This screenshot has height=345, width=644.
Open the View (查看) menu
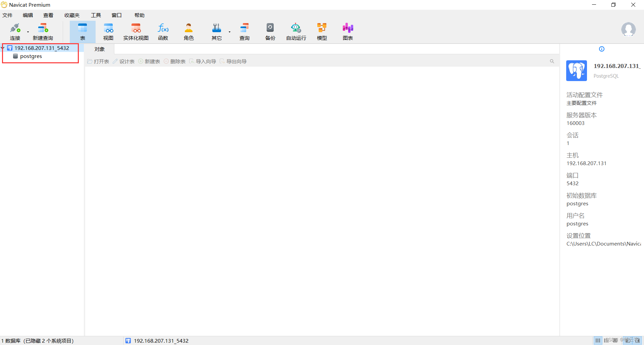click(48, 15)
